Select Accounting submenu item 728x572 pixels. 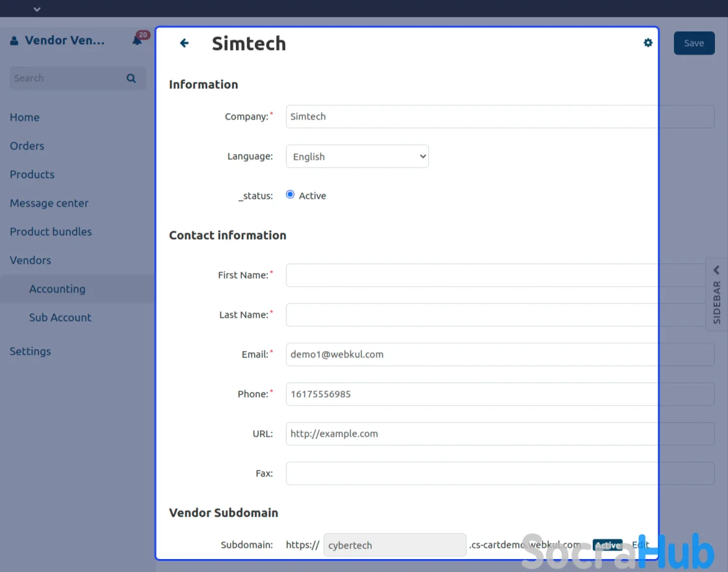57,289
